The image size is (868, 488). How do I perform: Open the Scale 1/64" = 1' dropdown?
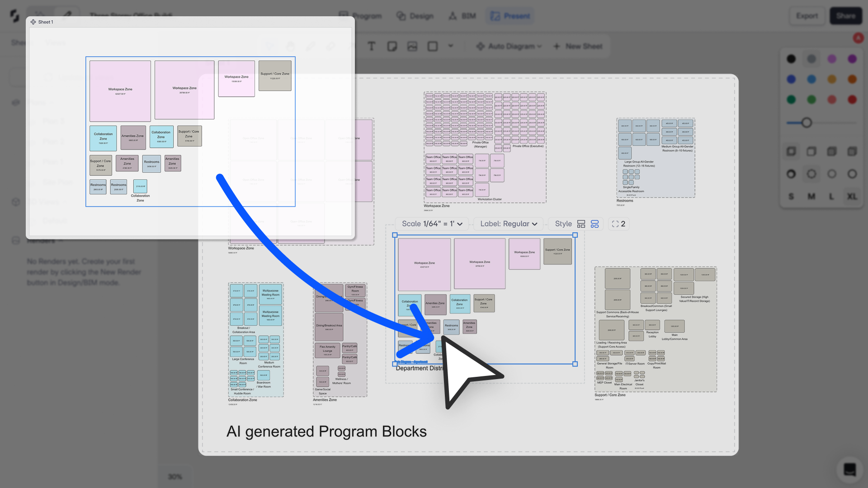tap(432, 224)
